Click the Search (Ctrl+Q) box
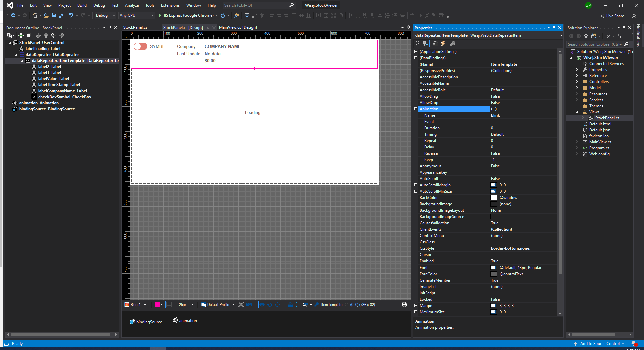Screen dimensions: 644x350 click(259, 5)
